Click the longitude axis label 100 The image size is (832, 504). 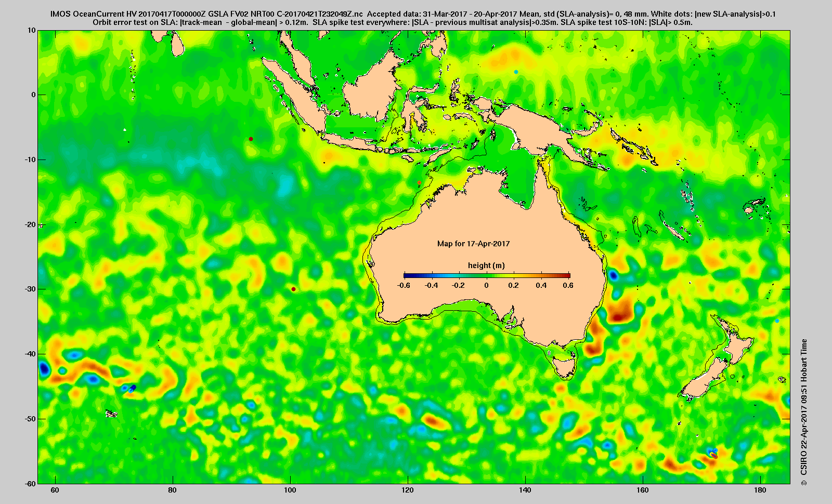(290, 490)
